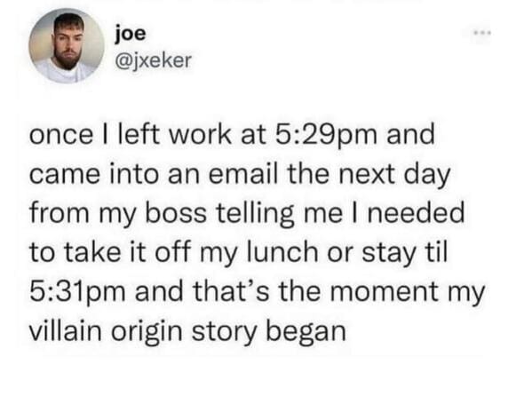Click the line 'from my boss telling me I needed'
This screenshot has height=396, width=532.
(x=247, y=213)
